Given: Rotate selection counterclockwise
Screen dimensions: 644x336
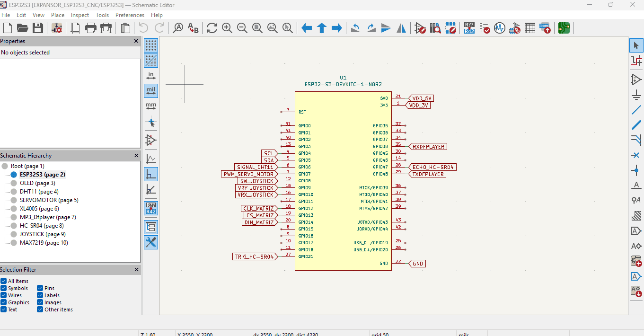Looking at the screenshot, I should [x=356, y=28].
